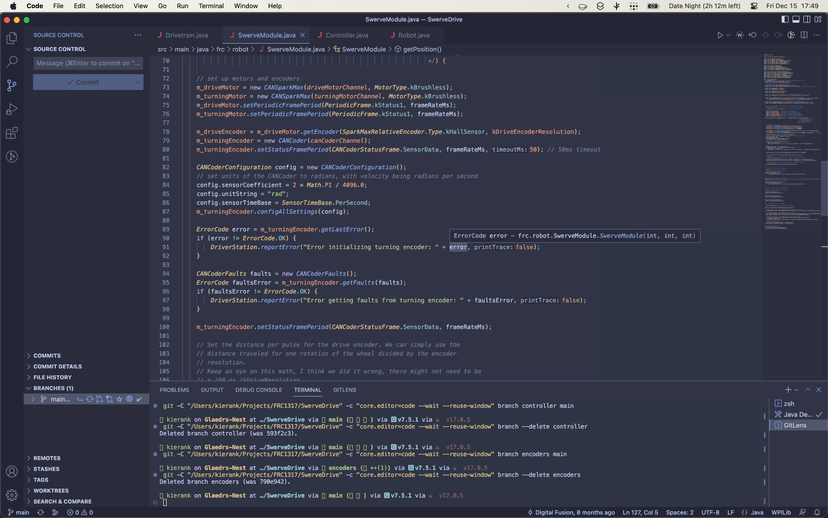Open the Terminal menu in menu bar

[211, 6]
